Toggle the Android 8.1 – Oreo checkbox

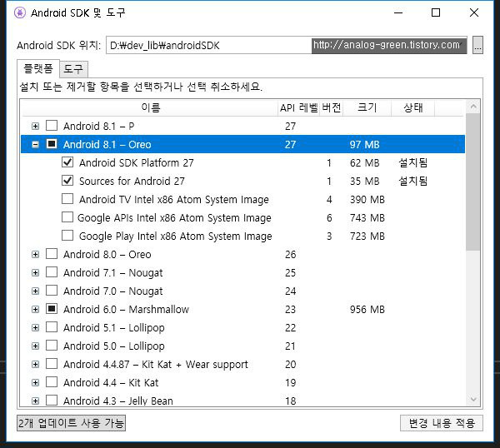tap(52, 144)
